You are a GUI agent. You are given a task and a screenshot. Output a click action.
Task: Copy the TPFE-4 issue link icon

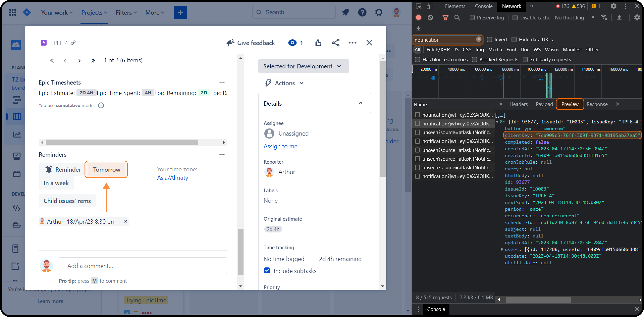point(73,43)
